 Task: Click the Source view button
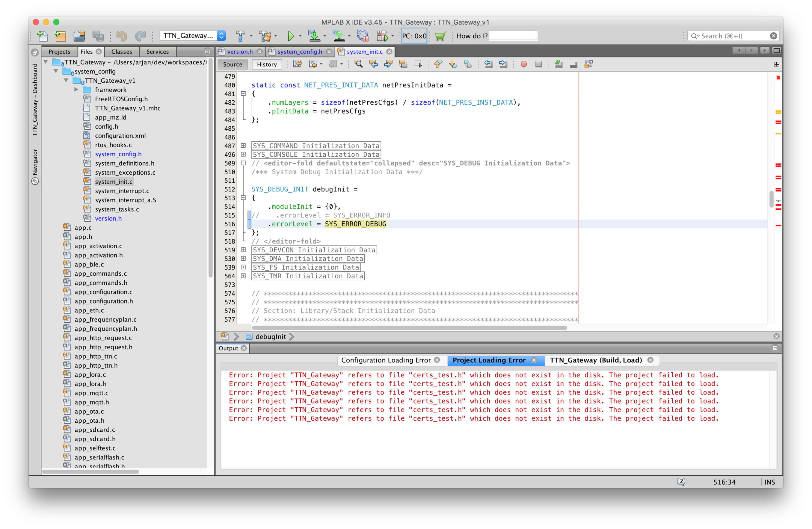(232, 64)
